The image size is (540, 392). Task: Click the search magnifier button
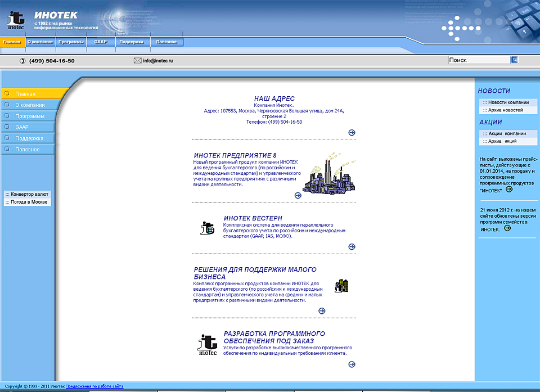click(x=515, y=60)
